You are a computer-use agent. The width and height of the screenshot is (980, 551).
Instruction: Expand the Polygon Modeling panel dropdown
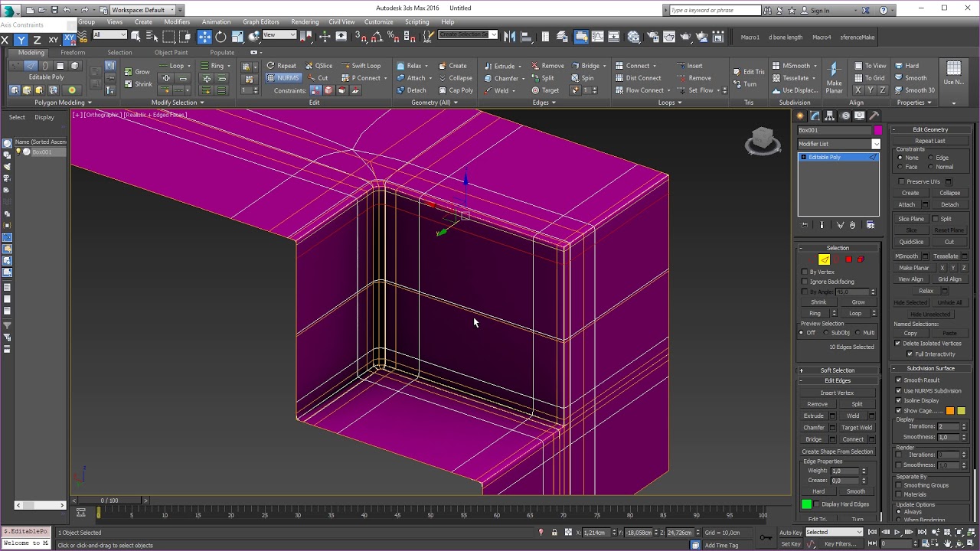tap(63, 103)
